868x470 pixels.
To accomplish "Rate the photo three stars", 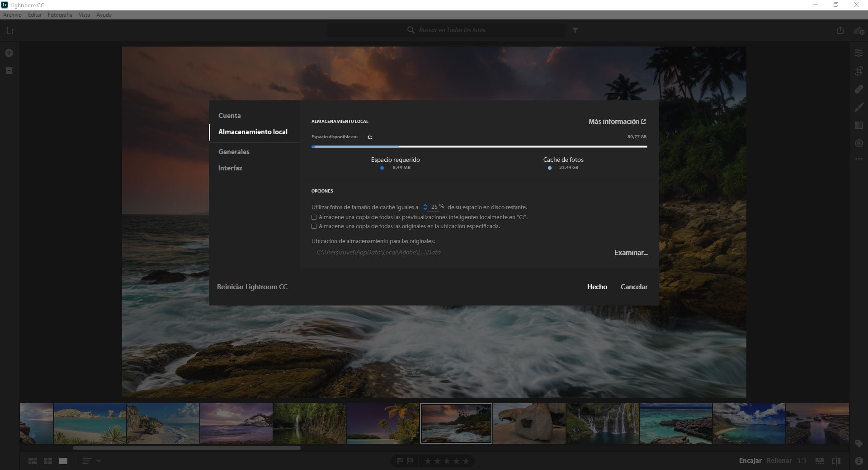I will point(447,461).
